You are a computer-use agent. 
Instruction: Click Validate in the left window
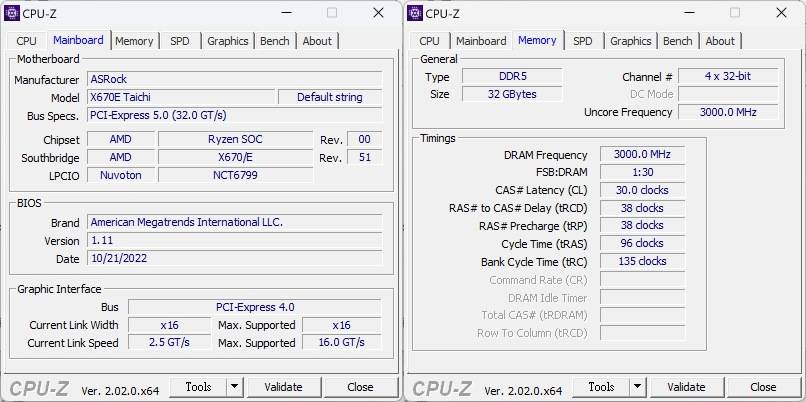(x=283, y=387)
